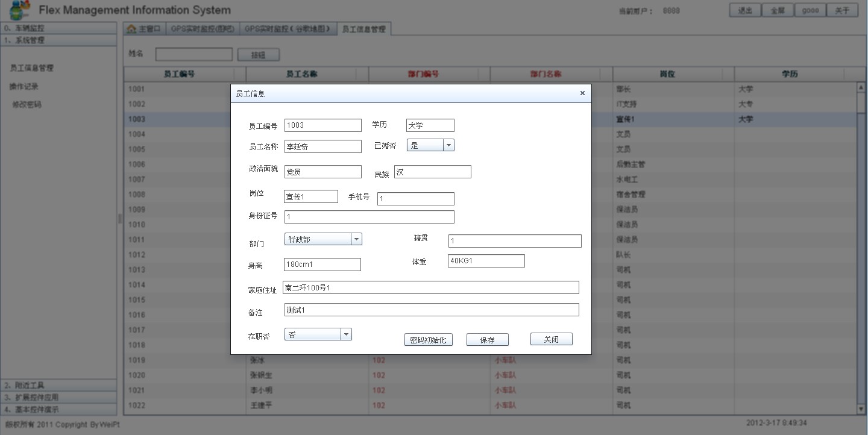This screenshot has width=868, height=435.
Task: Click the 民族 field with 汉
Action: pyautogui.click(x=433, y=172)
